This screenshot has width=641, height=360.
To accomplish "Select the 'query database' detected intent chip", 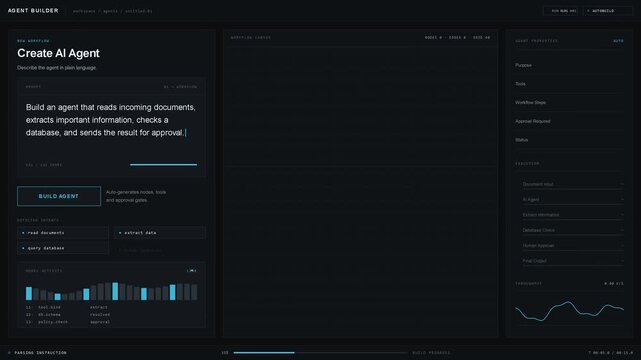I will pos(63,248).
